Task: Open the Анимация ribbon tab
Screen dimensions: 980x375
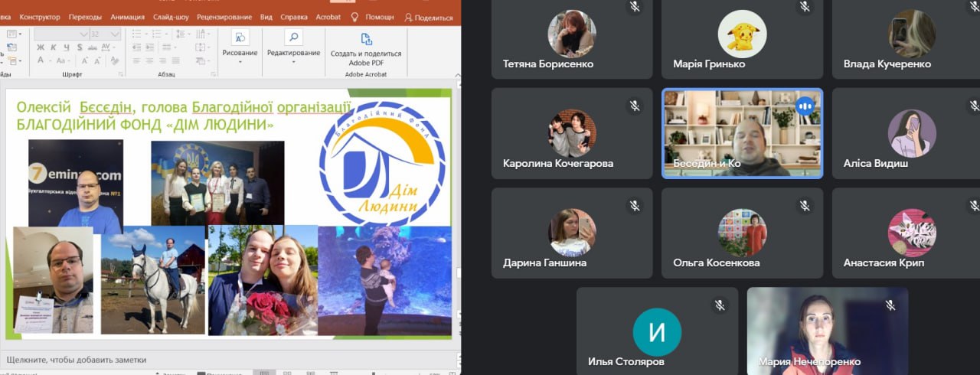Action: point(127,17)
